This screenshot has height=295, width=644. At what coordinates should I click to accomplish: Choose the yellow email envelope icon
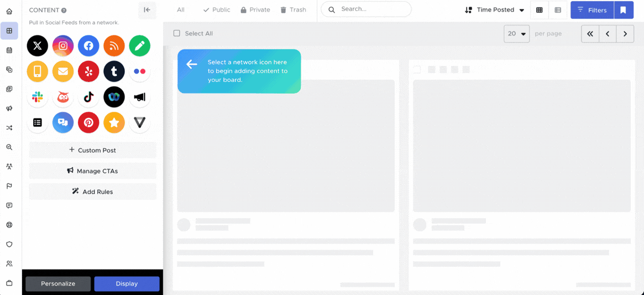63,71
